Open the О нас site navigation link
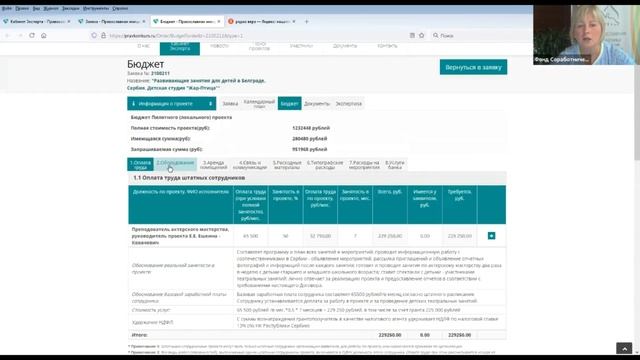640x360 pixels. pos(144,46)
